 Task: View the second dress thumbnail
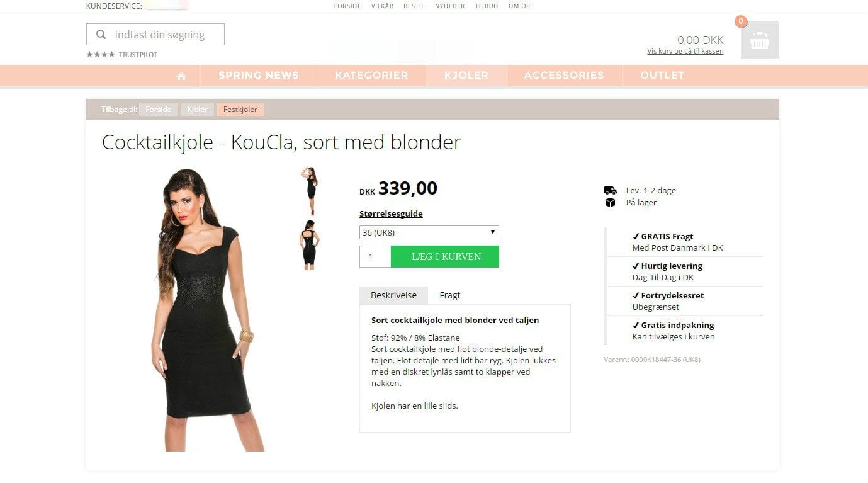tap(310, 245)
